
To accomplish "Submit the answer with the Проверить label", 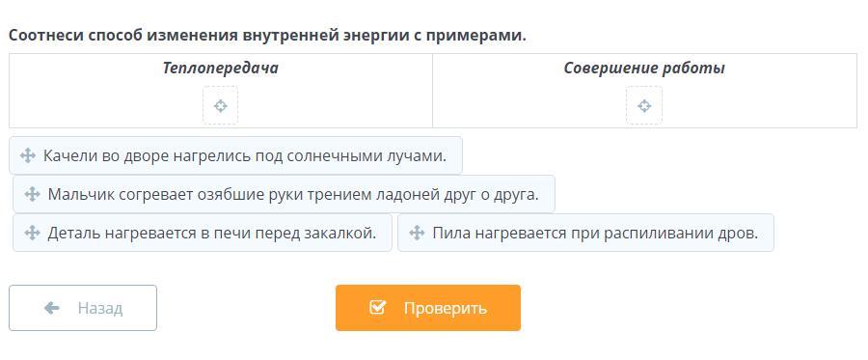I will click(x=445, y=308).
